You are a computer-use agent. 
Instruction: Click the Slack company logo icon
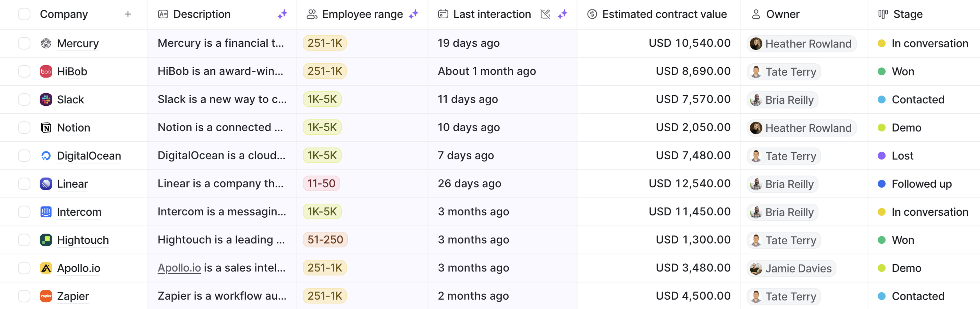(46, 100)
